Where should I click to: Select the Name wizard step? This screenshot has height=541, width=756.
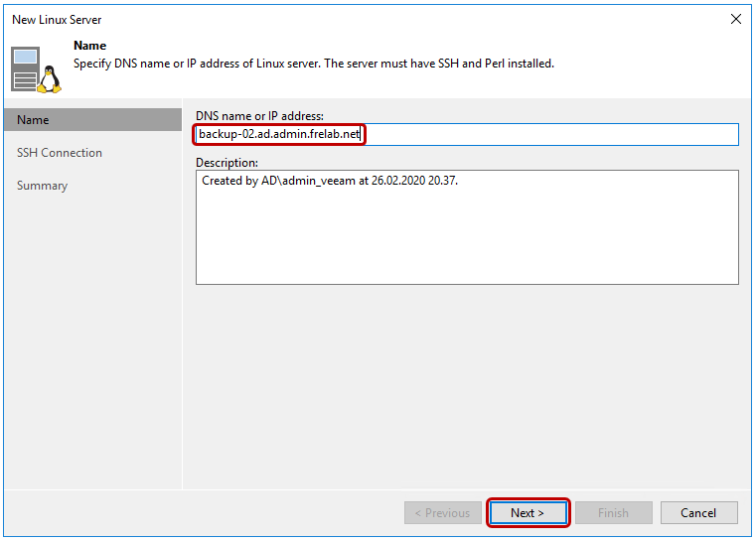pyautogui.click(x=92, y=119)
